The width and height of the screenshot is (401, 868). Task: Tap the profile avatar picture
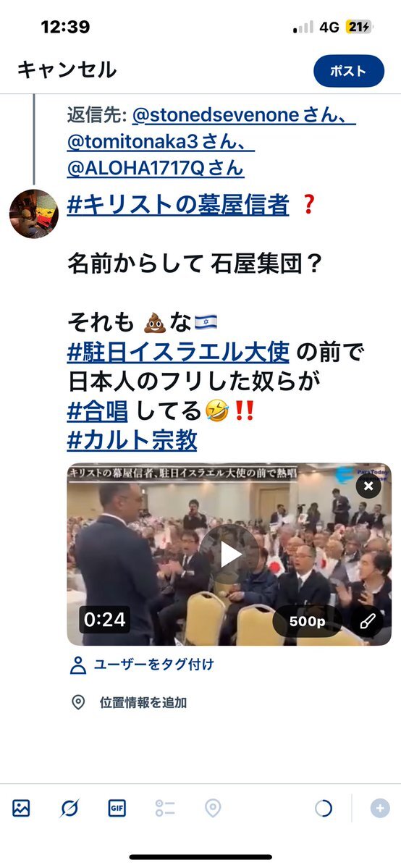pyautogui.click(x=34, y=214)
